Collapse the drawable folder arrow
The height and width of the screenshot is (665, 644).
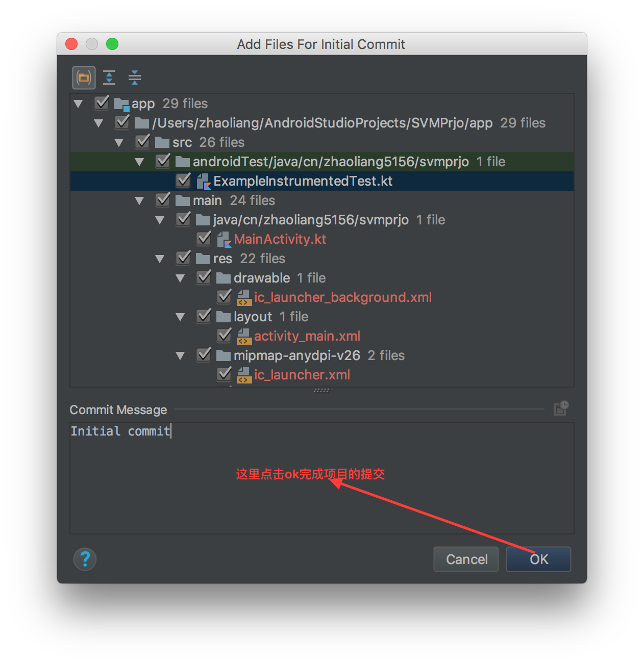(x=180, y=278)
